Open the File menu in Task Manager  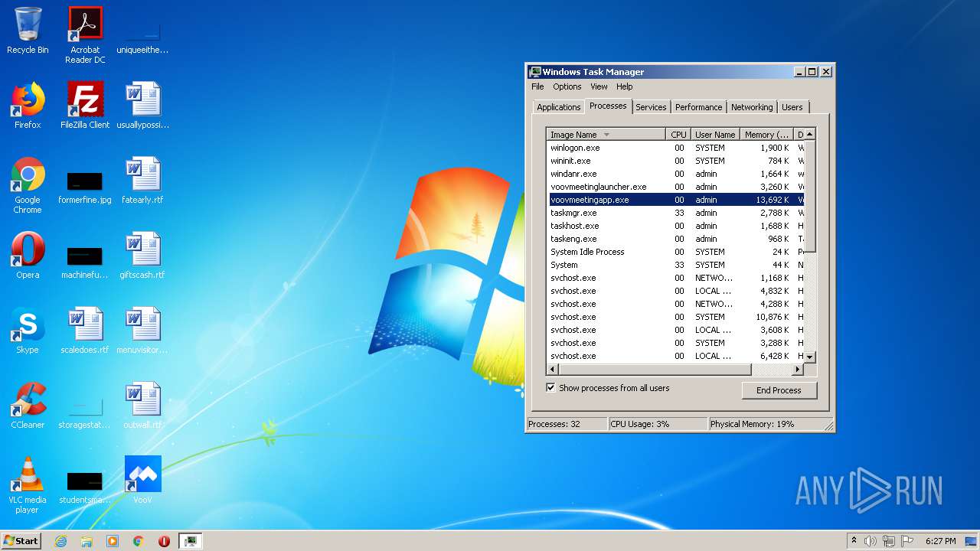tap(537, 86)
